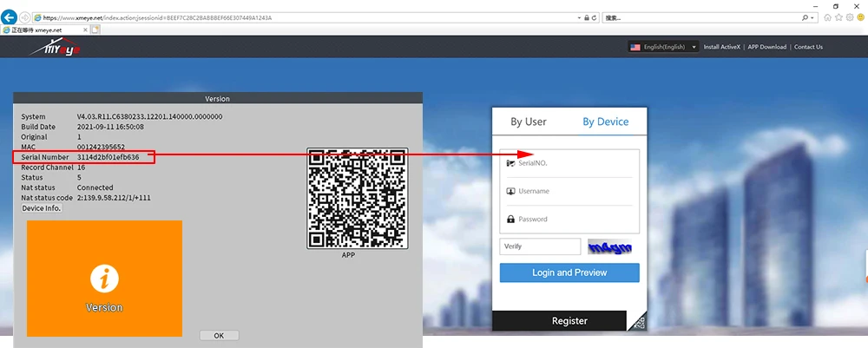This screenshot has height=348, width=868.
Task: Refresh the captcha verification image
Action: (x=610, y=246)
